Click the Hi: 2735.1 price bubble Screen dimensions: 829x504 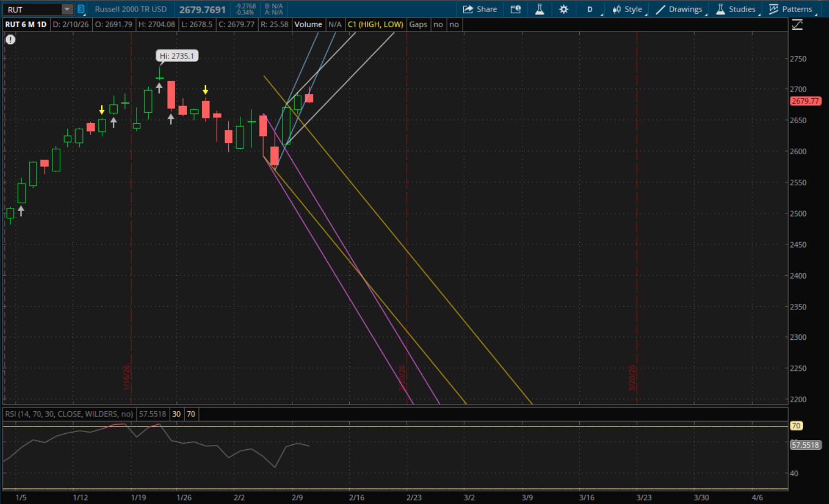(177, 56)
